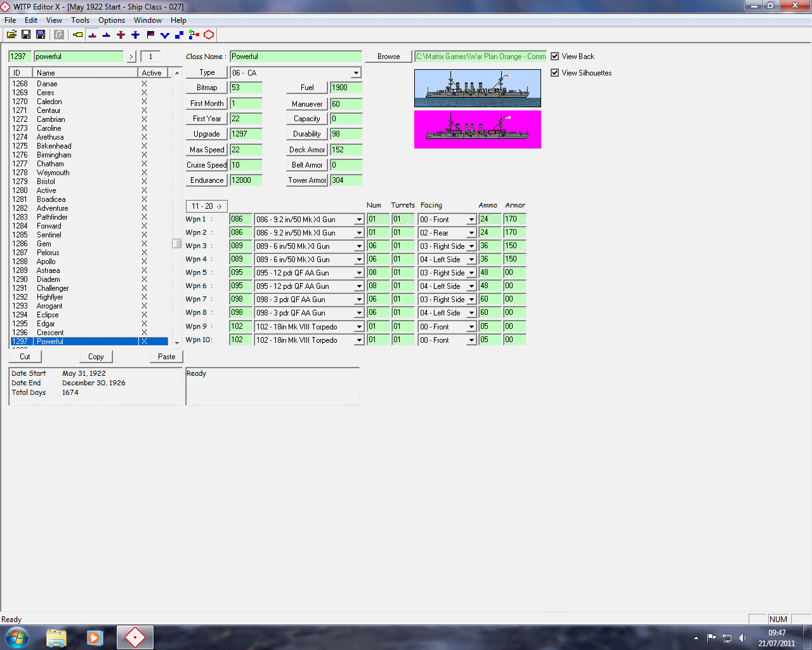Screen dimensions: 812x650
Task: Open the Tools menu
Action: [80, 20]
